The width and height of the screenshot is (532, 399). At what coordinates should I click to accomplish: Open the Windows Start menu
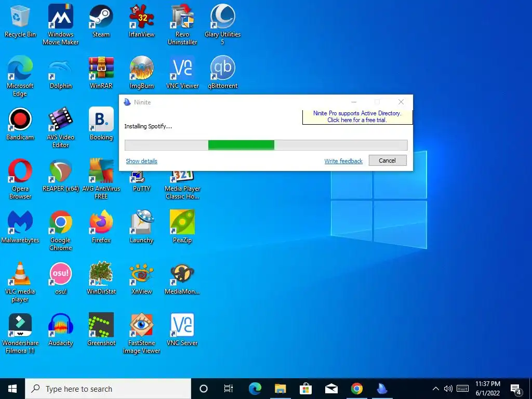click(x=12, y=389)
